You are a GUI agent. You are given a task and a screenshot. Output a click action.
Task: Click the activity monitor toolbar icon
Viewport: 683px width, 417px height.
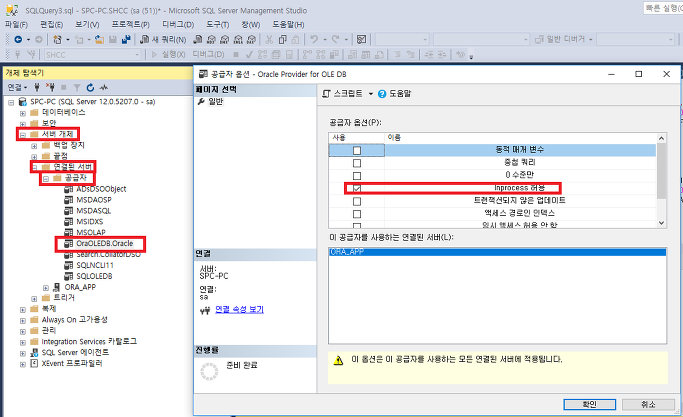coord(361,40)
